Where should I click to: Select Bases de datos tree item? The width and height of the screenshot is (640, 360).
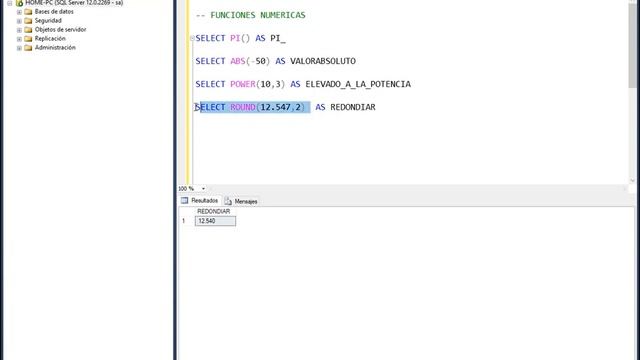(x=54, y=12)
